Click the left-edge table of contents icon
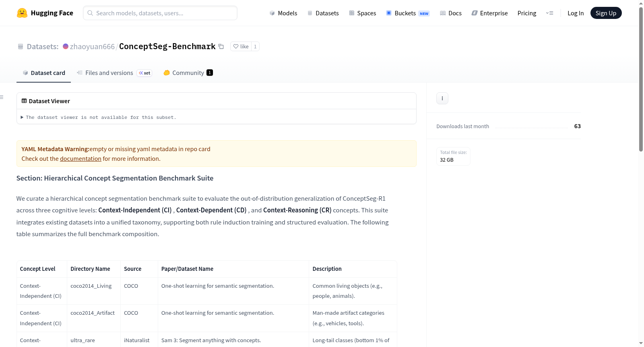The height and width of the screenshot is (347, 644). (x=2, y=97)
